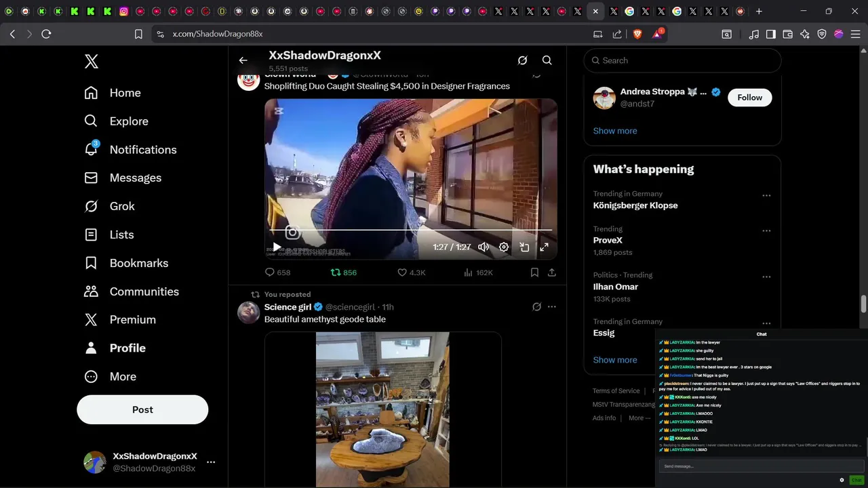Open Leo AI sparkle icon
This screenshot has height=488, width=868.
pos(805,34)
